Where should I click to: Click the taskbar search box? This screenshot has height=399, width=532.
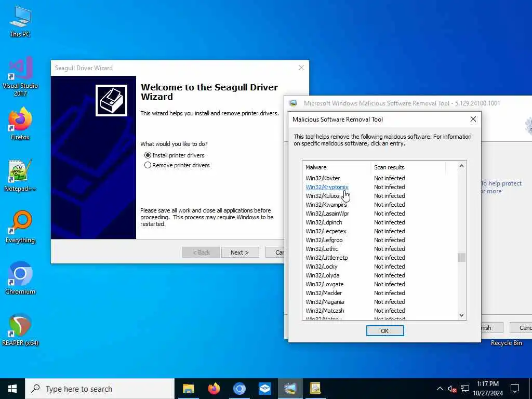pyautogui.click(x=100, y=389)
